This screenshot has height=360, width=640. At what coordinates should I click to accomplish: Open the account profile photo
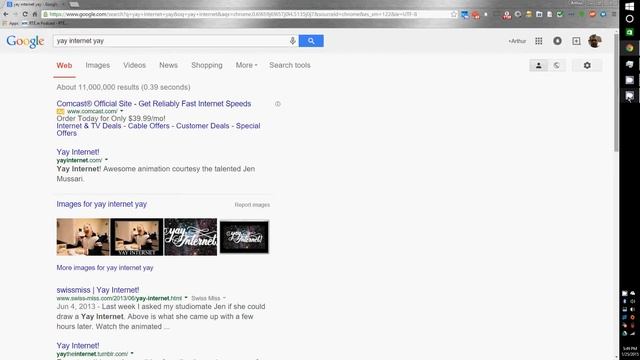coord(595,41)
